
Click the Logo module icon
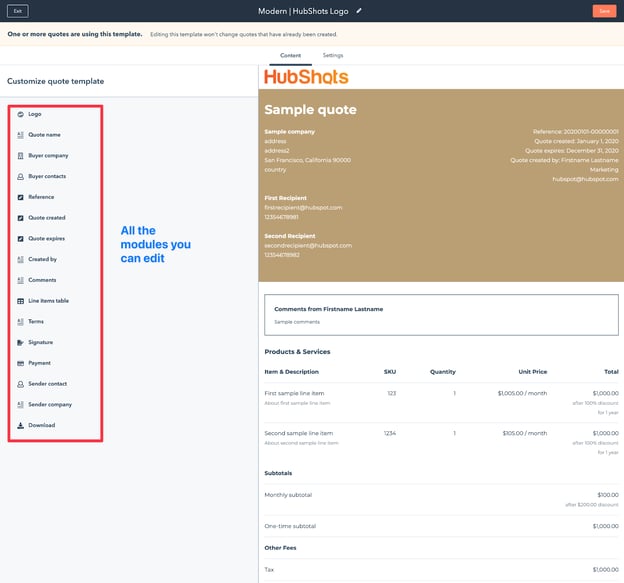[x=21, y=114]
